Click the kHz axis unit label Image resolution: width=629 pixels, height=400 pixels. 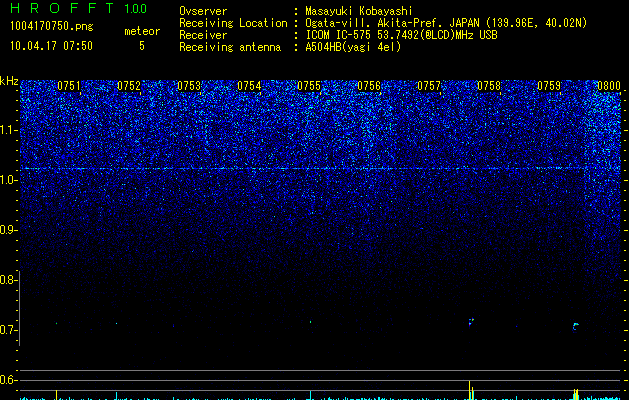[x=9, y=81]
